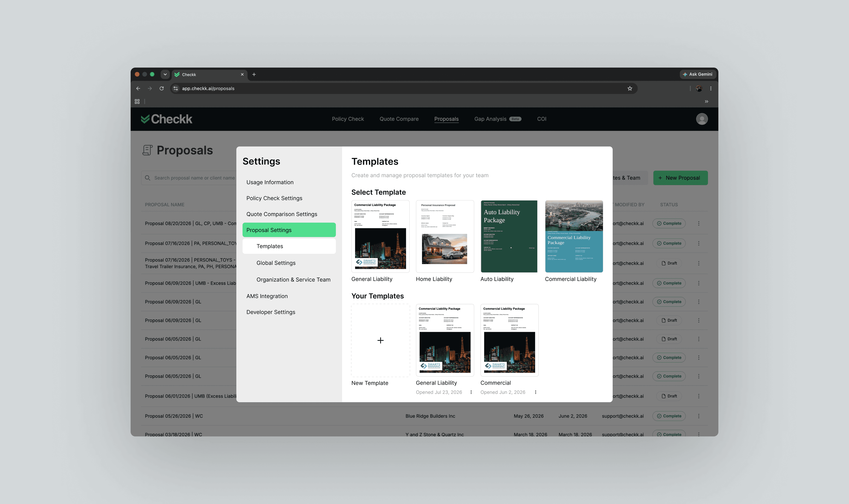Open Proposal 05/26/2026 | WC row
Screen dimensions: 849x504
424,416
